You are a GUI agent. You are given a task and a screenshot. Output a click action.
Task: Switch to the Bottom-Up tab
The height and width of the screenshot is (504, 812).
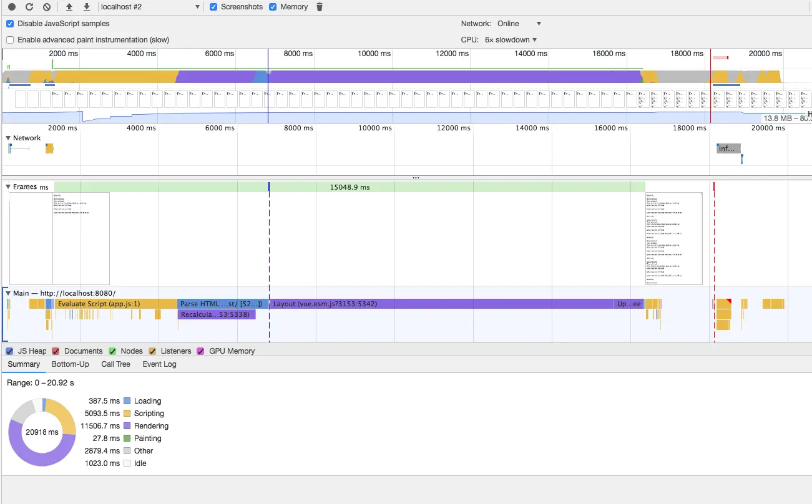pyautogui.click(x=70, y=364)
